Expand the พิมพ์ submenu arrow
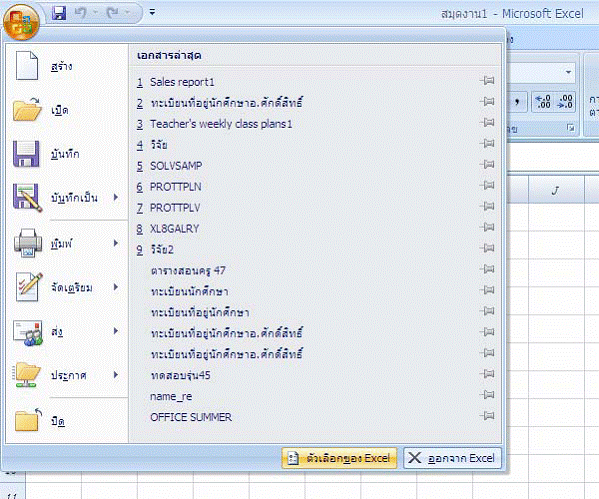 (x=116, y=243)
